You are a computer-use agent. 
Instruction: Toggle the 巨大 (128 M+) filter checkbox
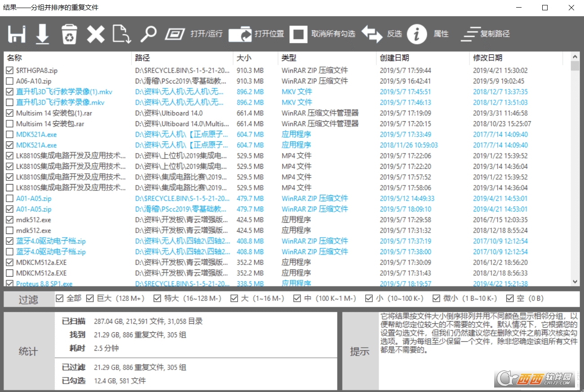(90, 298)
